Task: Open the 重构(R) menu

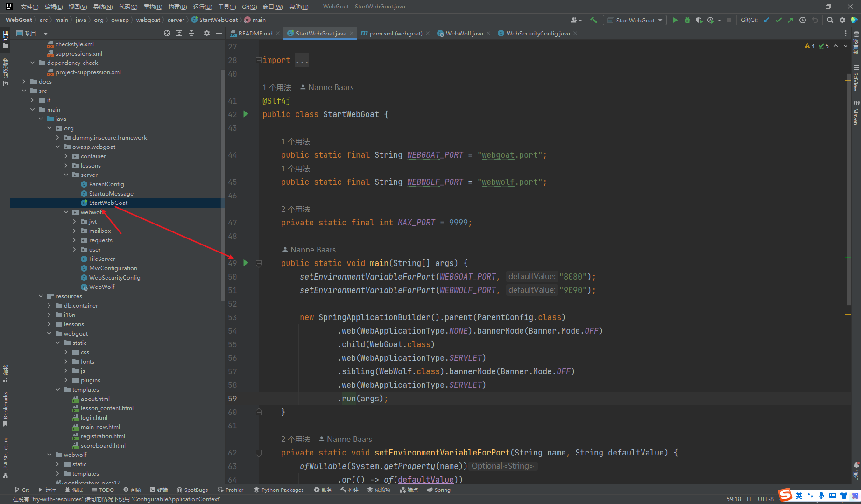Action: pyautogui.click(x=153, y=7)
